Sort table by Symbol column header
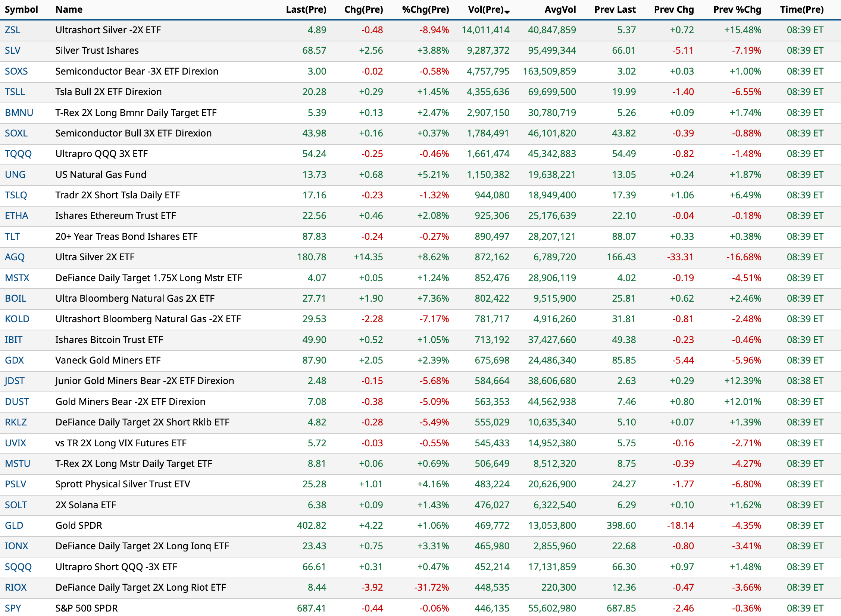 point(21,10)
